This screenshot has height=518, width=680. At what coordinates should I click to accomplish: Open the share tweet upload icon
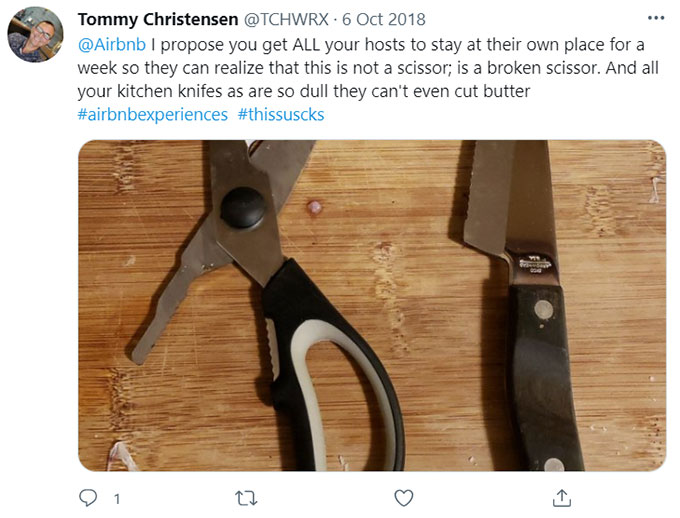point(562,498)
